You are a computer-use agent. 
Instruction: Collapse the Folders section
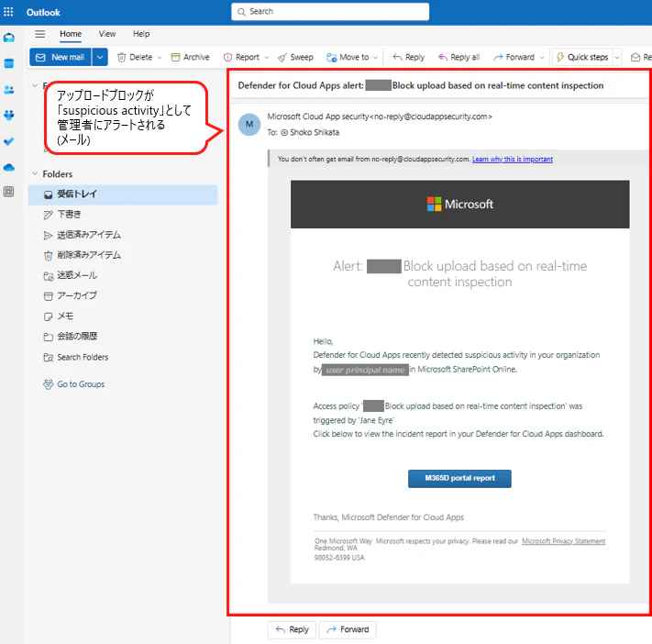(x=35, y=173)
